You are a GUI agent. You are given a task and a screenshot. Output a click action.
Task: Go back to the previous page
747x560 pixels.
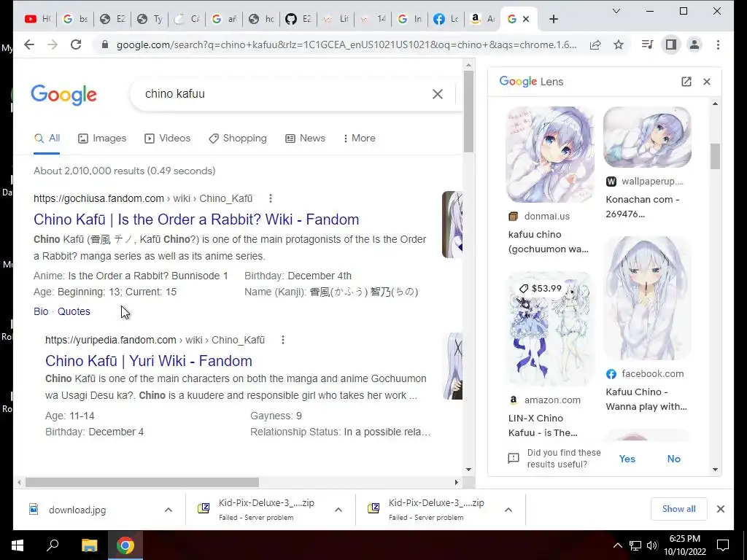click(x=29, y=44)
